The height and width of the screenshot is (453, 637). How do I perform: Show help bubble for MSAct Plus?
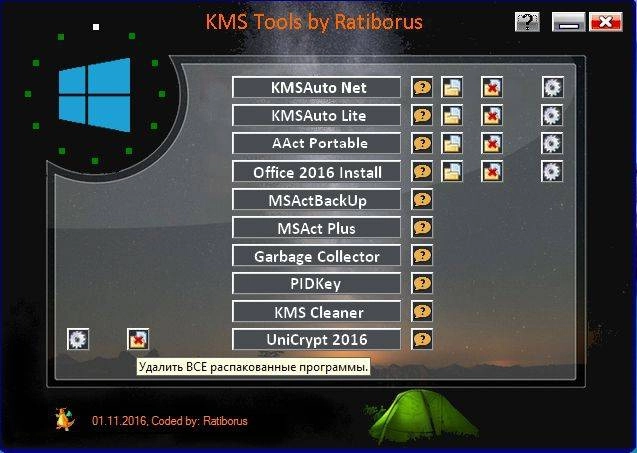422,228
